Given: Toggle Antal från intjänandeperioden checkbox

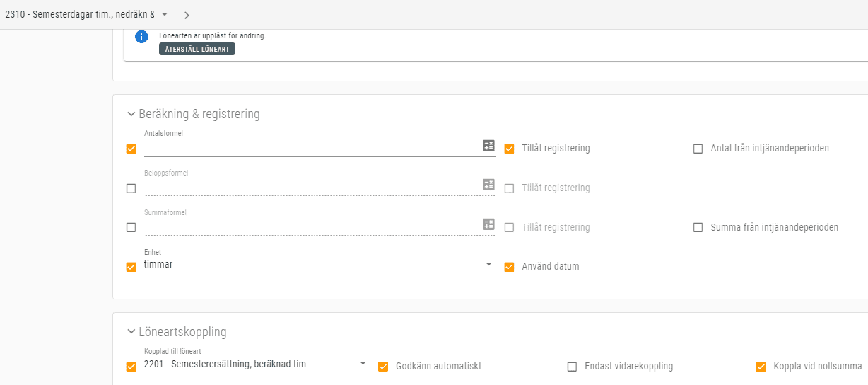Looking at the screenshot, I should (698, 149).
